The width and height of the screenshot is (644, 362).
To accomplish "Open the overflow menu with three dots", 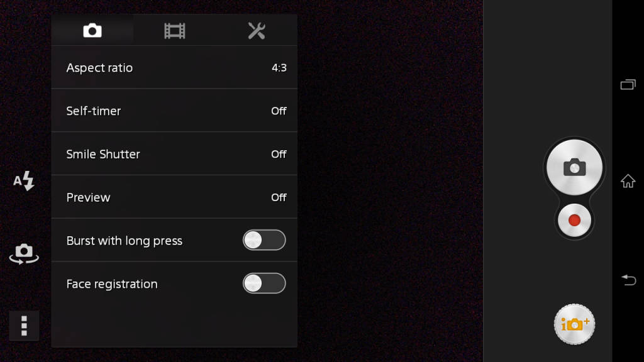I will 24,326.
